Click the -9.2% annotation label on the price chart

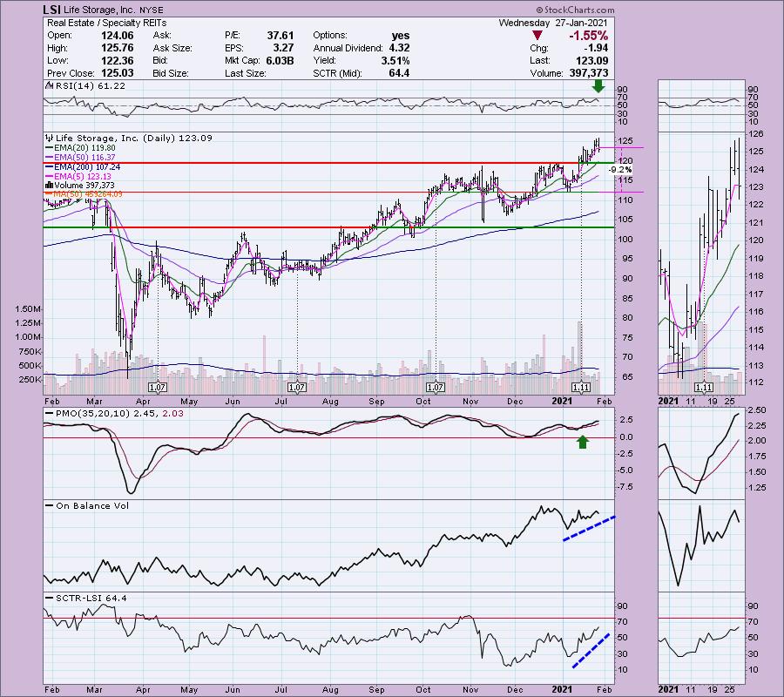click(620, 170)
